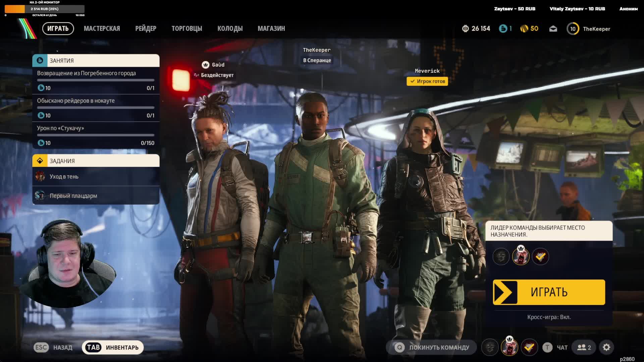
Task: Click the crown leader icon next to Gaud
Action: click(x=205, y=65)
